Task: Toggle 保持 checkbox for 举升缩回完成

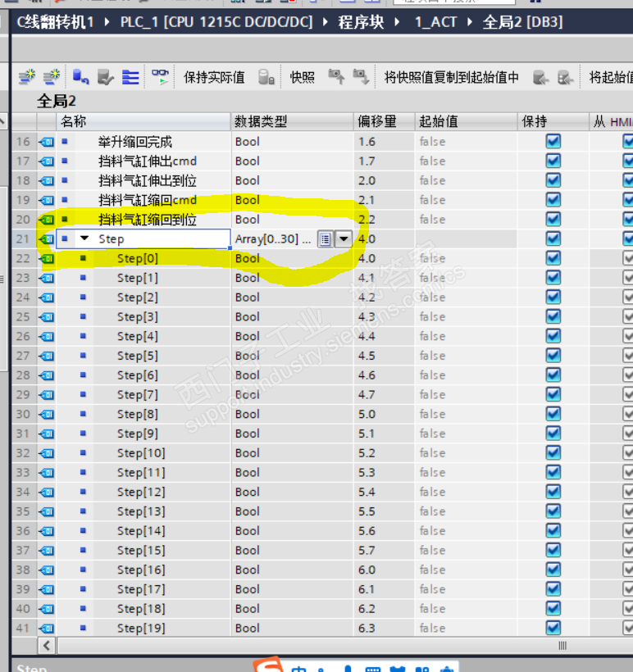Action: [x=553, y=142]
